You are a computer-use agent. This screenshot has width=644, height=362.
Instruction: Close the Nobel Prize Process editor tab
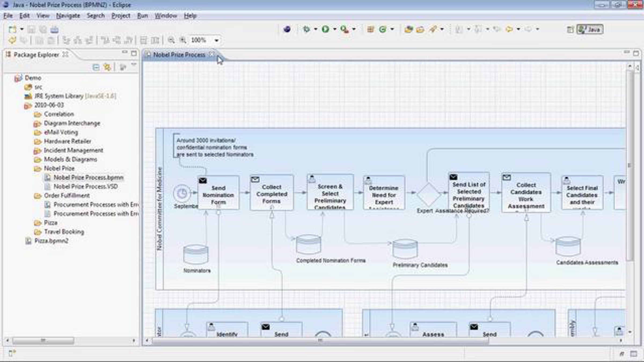click(x=211, y=54)
